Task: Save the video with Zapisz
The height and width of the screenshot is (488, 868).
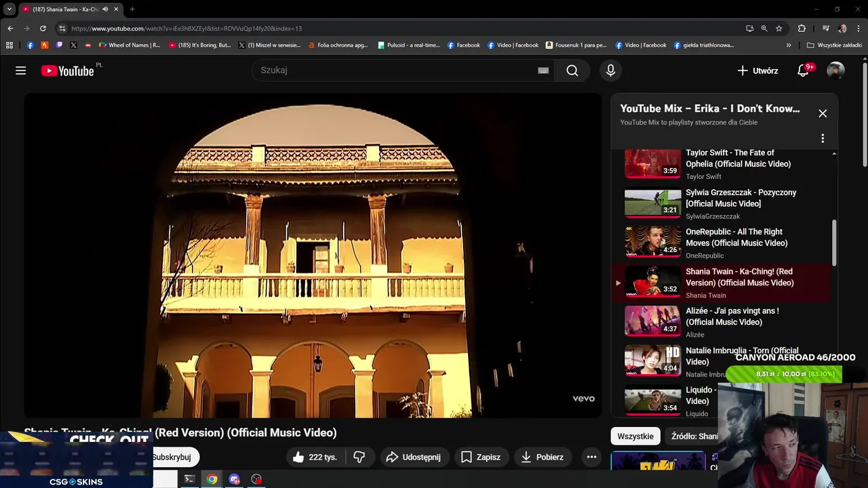Action: click(481, 457)
